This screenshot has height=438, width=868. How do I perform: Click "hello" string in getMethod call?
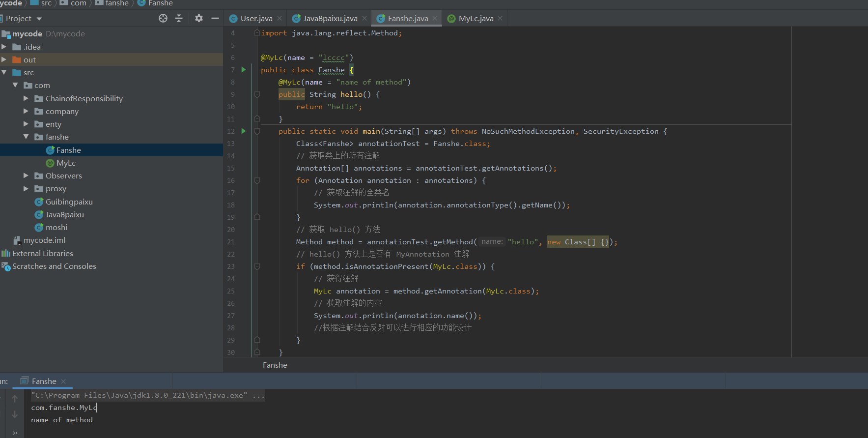click(523, 242)
